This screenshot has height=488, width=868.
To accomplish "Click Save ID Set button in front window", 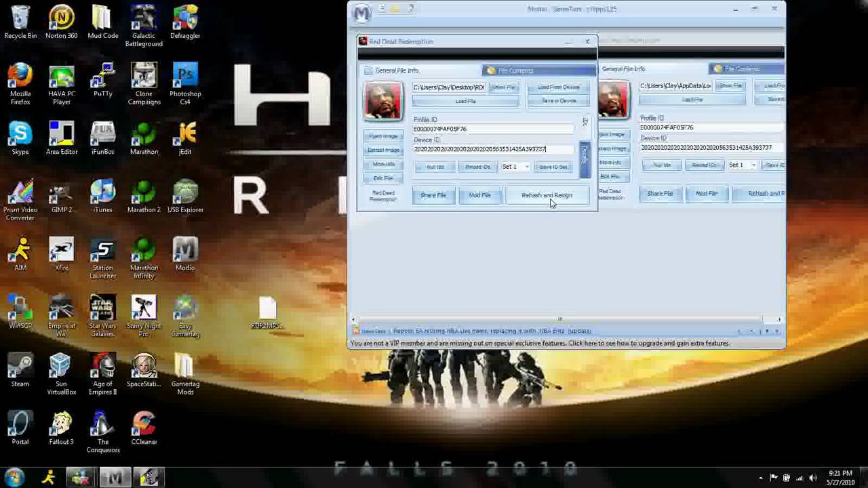I will point(554,167).
